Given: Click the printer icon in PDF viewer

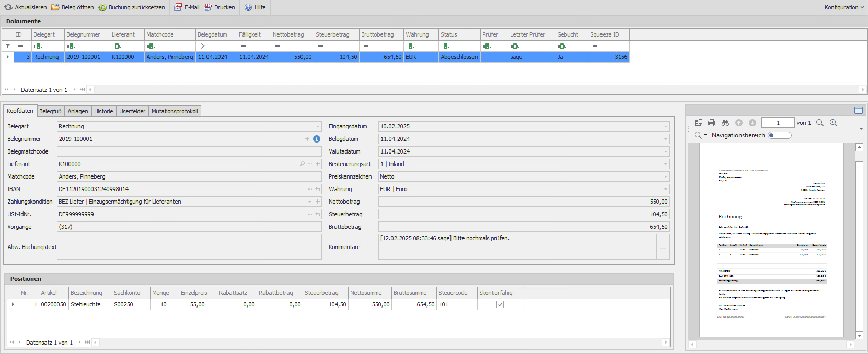Looking at the screenshot, I should coord(711,123).
